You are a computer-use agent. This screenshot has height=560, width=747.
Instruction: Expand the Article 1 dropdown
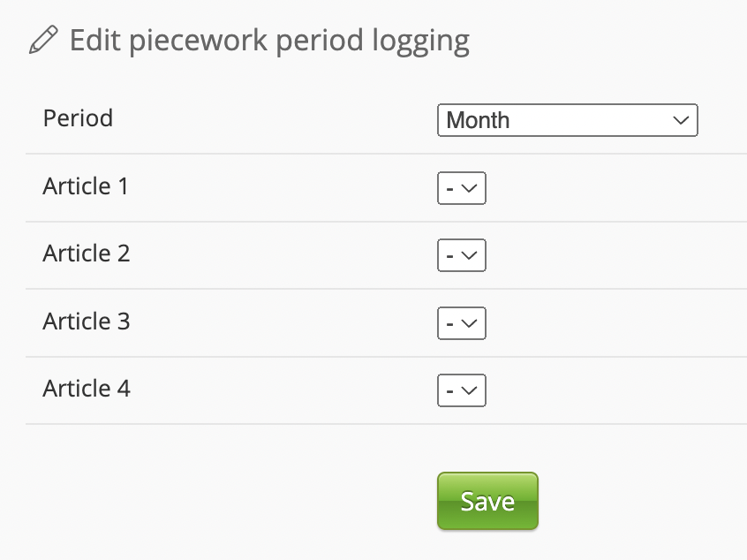[462, 188]
